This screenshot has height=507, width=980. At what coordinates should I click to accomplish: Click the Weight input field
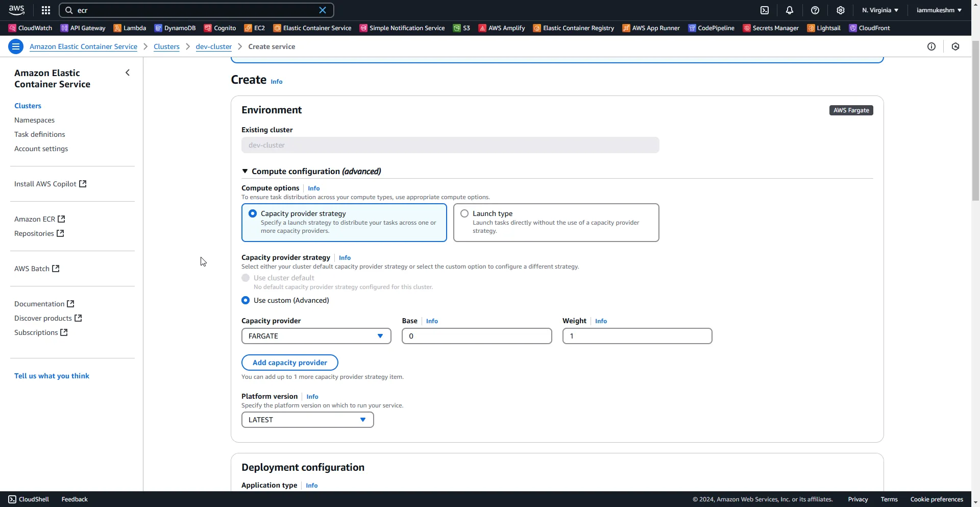pos(637,336)
